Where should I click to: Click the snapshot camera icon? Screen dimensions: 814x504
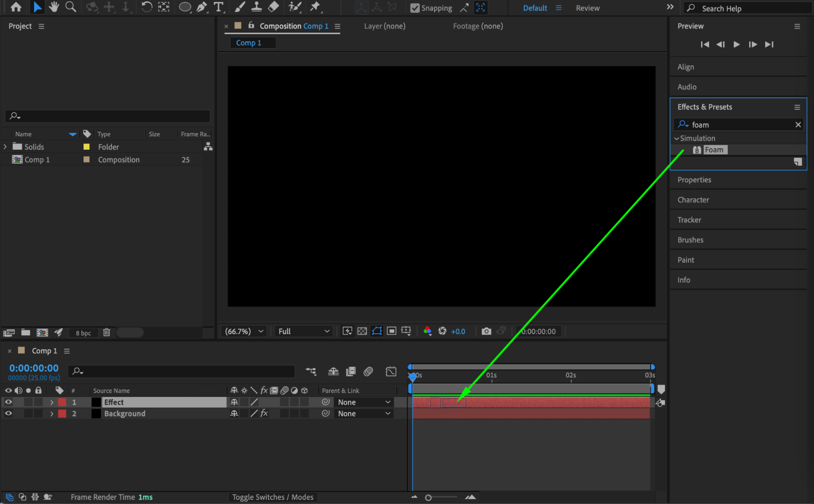(486, 331)
